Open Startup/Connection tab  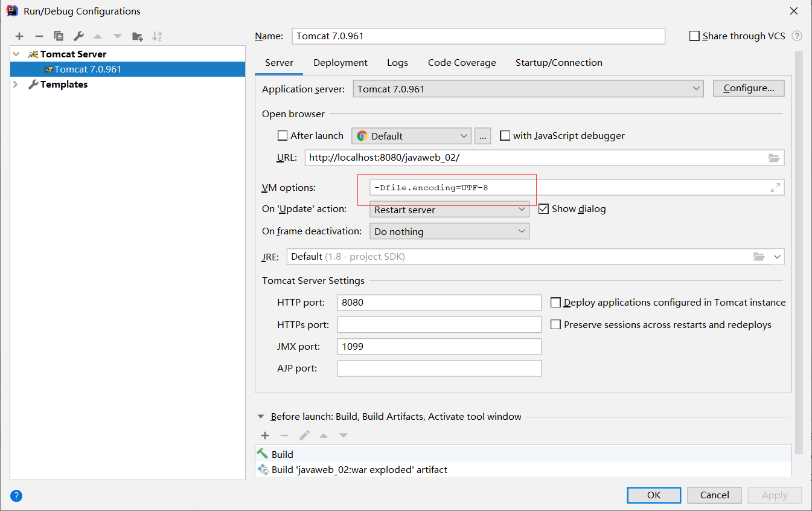pyautogui.click(x=558, y=63)
